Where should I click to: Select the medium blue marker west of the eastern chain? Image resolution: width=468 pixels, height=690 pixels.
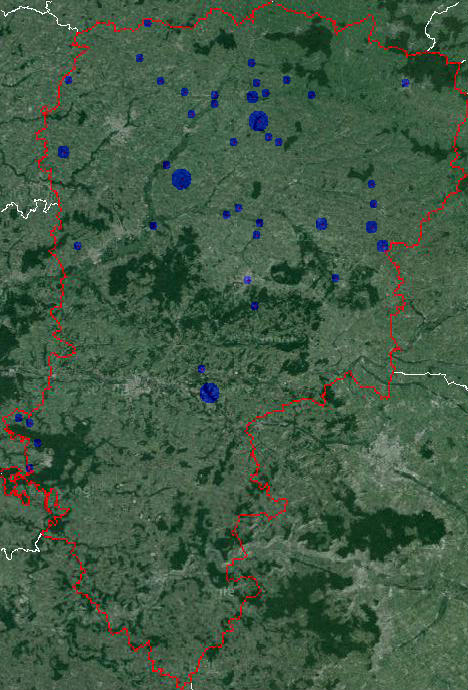pyautogui.click(x=322, y=224)
